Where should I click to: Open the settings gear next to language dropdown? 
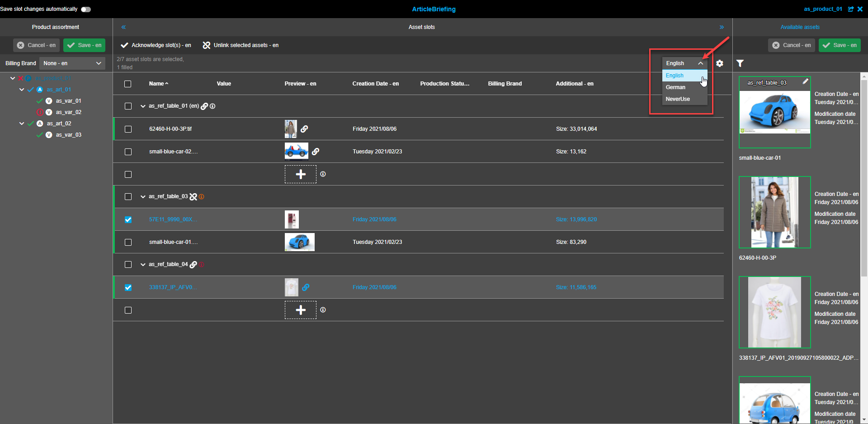pyautogui.click(x=720, y=63)
